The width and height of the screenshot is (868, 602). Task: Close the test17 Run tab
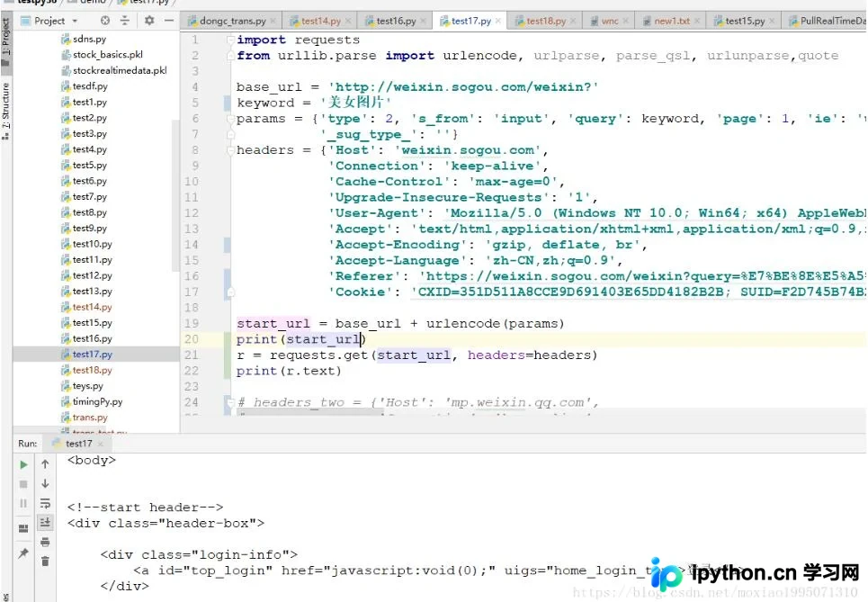coord(100,444)
